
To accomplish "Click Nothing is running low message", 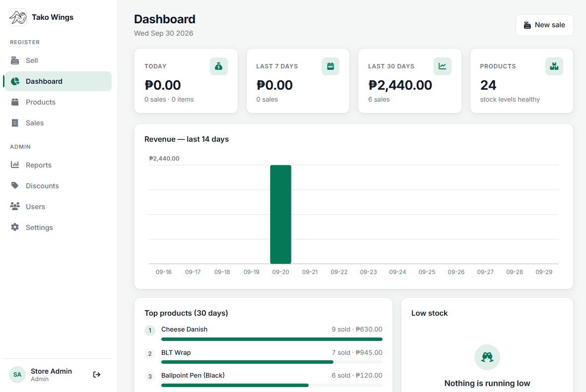I will (x=487, y=383).
